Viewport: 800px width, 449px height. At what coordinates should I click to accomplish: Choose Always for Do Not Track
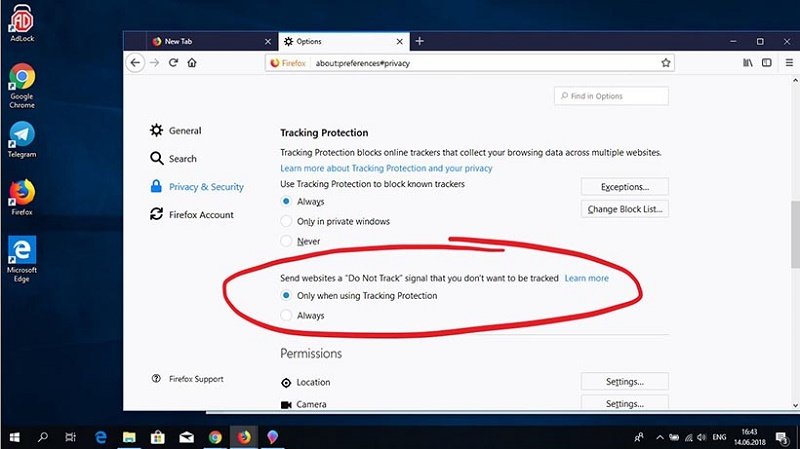(287, 315)
